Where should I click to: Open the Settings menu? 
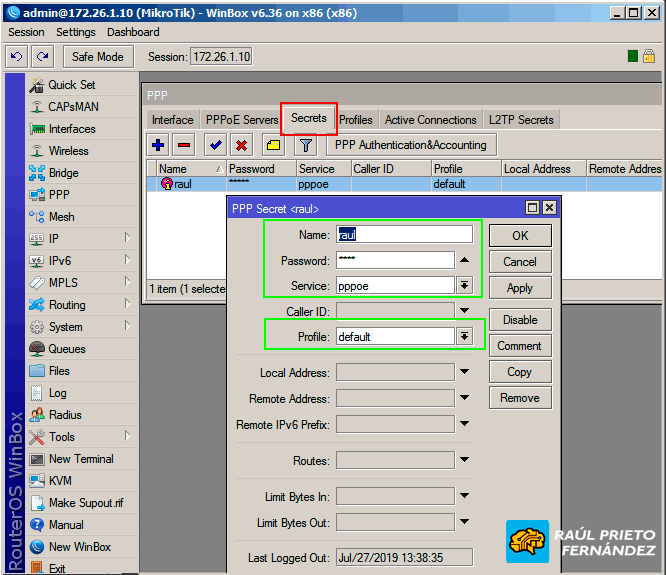[76, 32]
